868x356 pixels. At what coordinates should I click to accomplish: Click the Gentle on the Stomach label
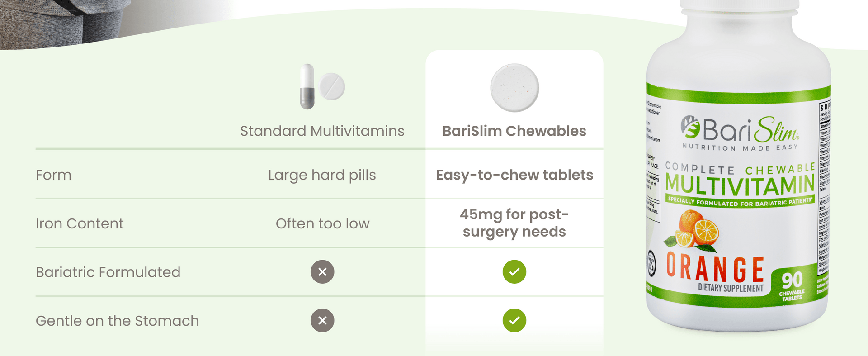tap(117, 321)
